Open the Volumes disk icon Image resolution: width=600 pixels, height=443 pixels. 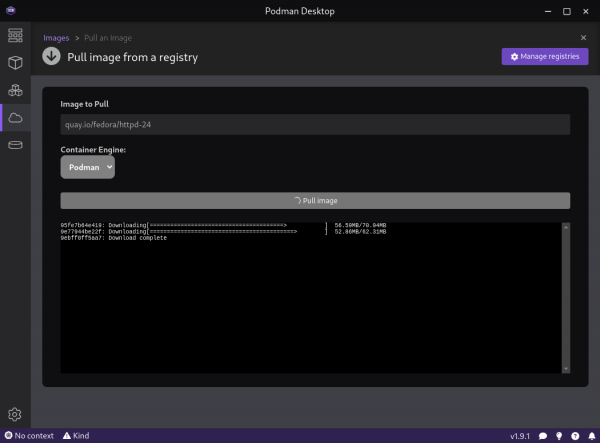(x=15, y=145)
